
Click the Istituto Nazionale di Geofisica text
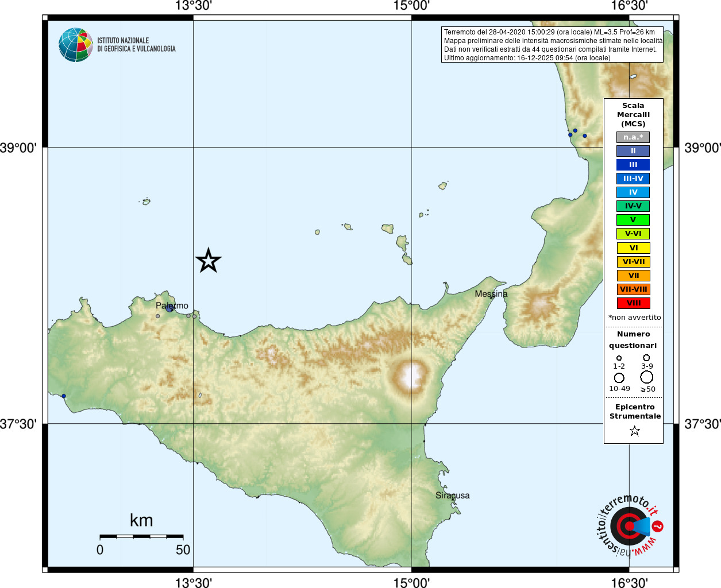(136, 45)
